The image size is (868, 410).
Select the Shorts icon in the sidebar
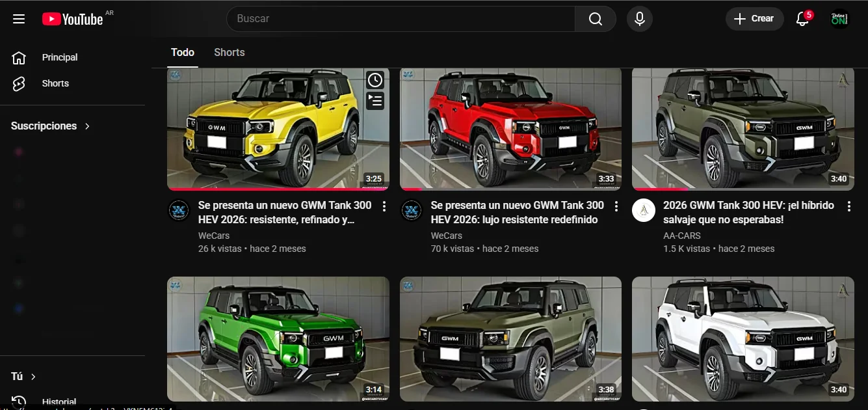pyautogui.click(x=18, y=83)
